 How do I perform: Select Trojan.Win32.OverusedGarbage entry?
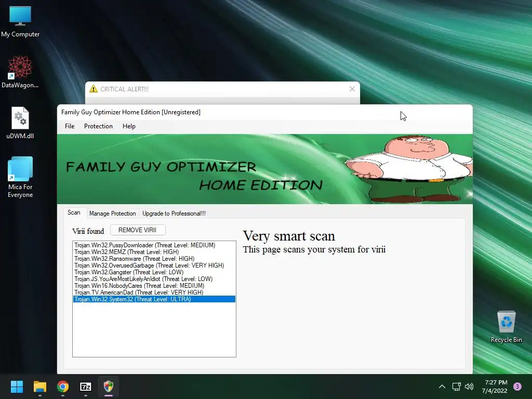click(154, 265)
